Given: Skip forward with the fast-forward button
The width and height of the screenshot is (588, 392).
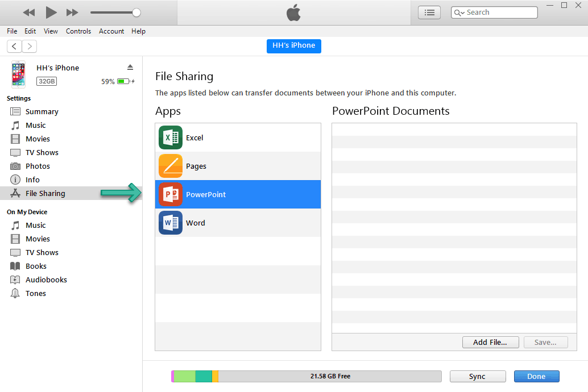Looking at the screenshot, I should [72, 12].
